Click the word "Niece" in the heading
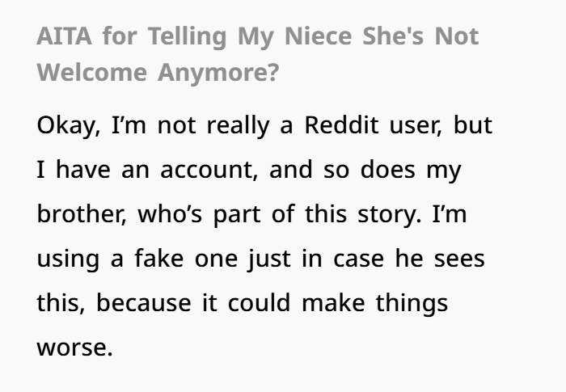This screenshot has width=566, height=392. [x=318, y=36]
